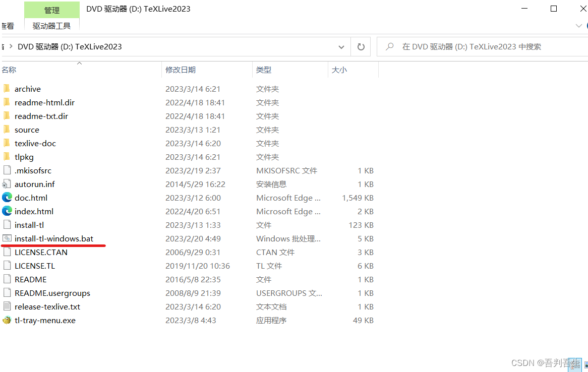The height and width of the screenshot is (372, 588).
Task: Expand the ribbon with the chevron
Action: coord(578,26)
